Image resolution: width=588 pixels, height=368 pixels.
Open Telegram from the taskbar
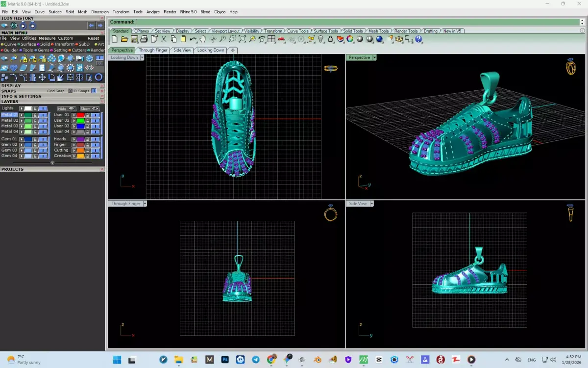pos(256,360)
